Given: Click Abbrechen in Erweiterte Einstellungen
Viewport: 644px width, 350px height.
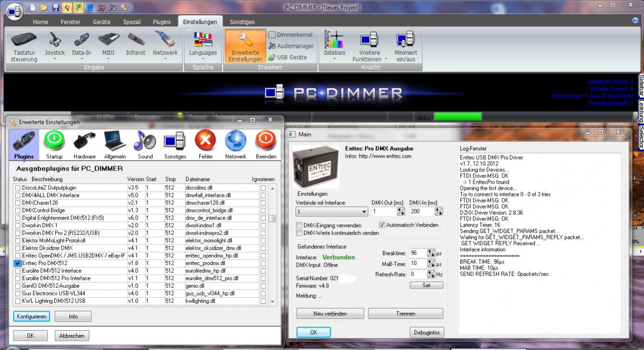Looking at the screenshot, I should click(72, 336).
